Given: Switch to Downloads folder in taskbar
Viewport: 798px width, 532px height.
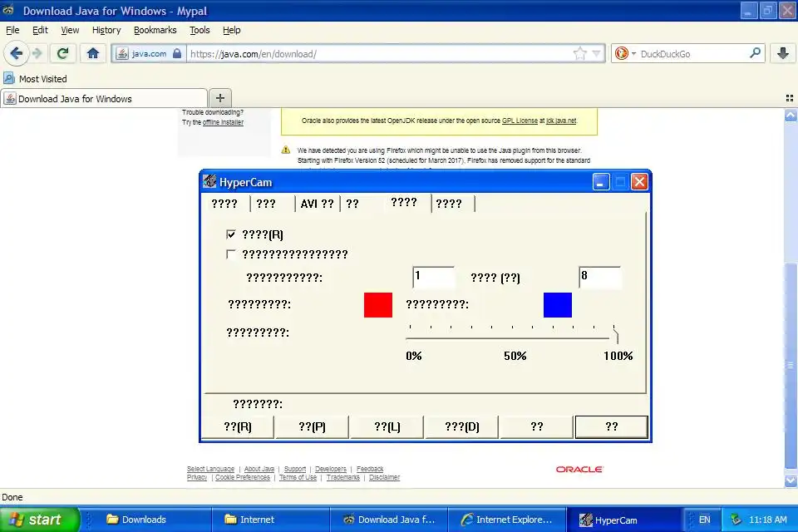Looking at the screenshot, I should point(153,520).
